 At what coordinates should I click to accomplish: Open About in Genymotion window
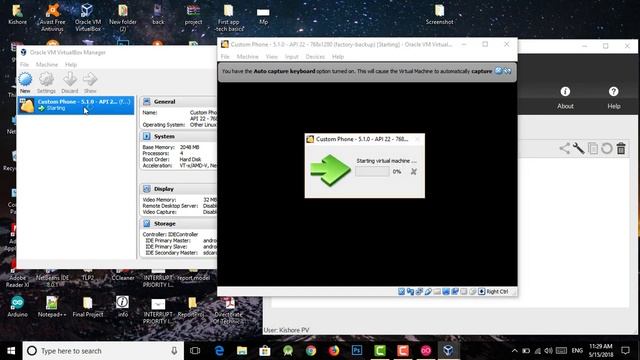tap(565, 98)
